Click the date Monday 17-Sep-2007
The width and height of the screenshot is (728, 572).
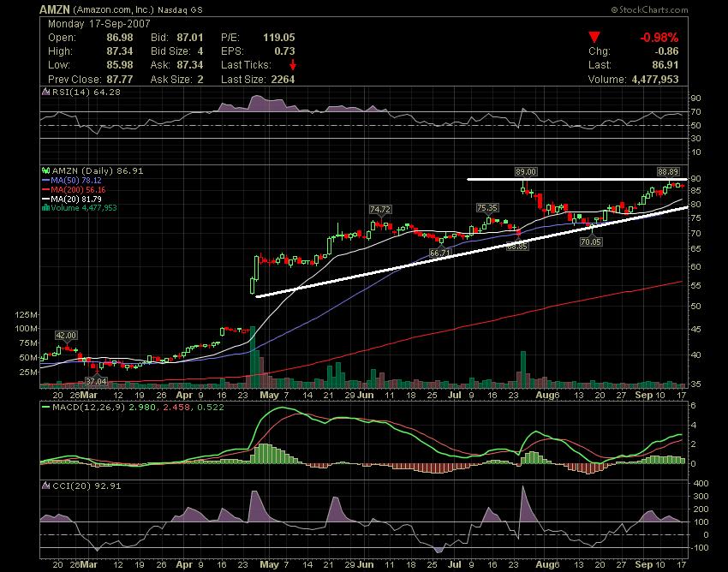[98, 24]
